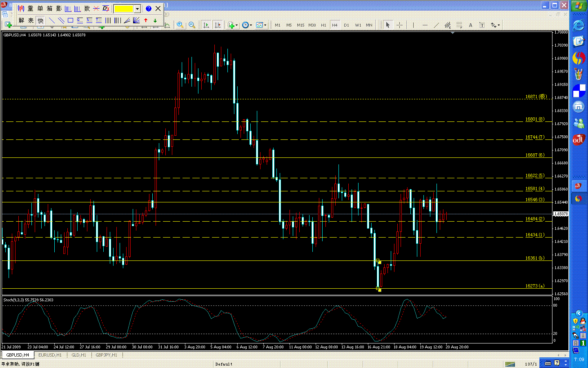Click the 16273 (a) level label
This screenshot has height=368, width=588.
coord(535,286)
